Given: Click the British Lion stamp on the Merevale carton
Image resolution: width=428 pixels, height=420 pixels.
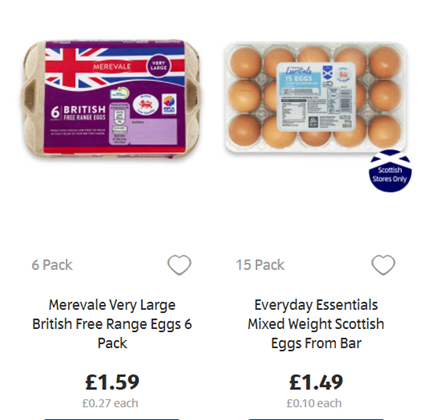Looking at the screenshot, I should coord(146,104).
